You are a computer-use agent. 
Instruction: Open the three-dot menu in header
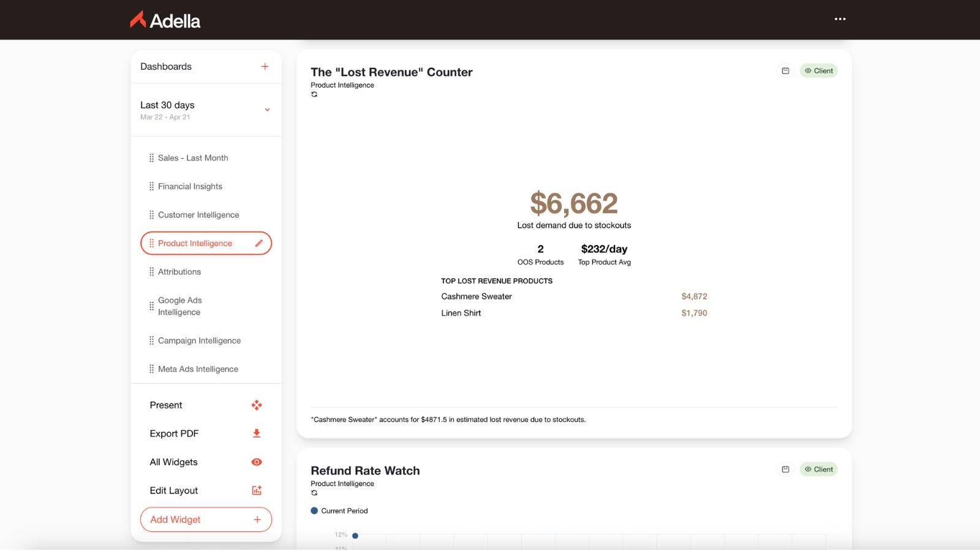pyautogui.click(x=840, y=19)
